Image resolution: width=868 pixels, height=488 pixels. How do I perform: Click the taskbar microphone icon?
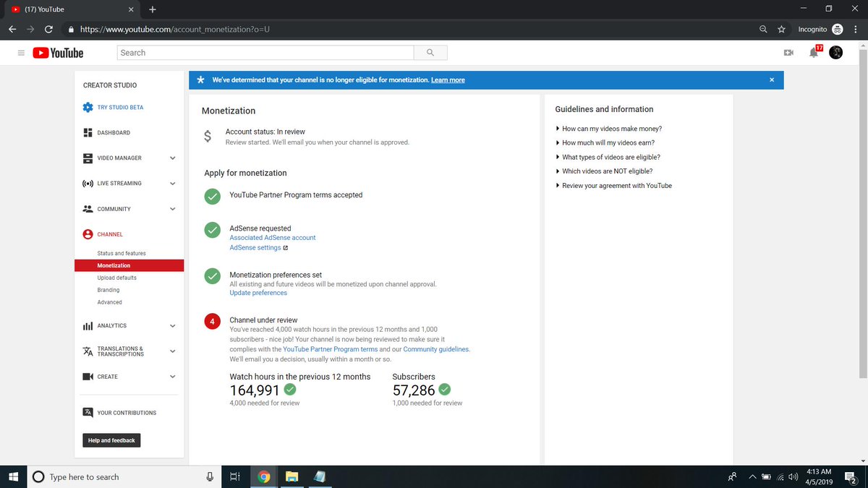(210, 476)
